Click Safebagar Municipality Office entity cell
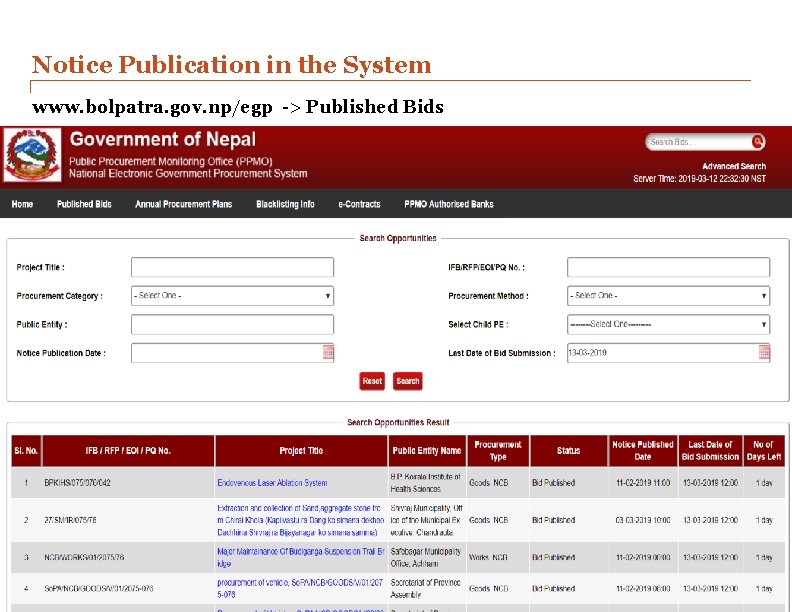This screenshot has height=612, width=792. coord(425,557)
